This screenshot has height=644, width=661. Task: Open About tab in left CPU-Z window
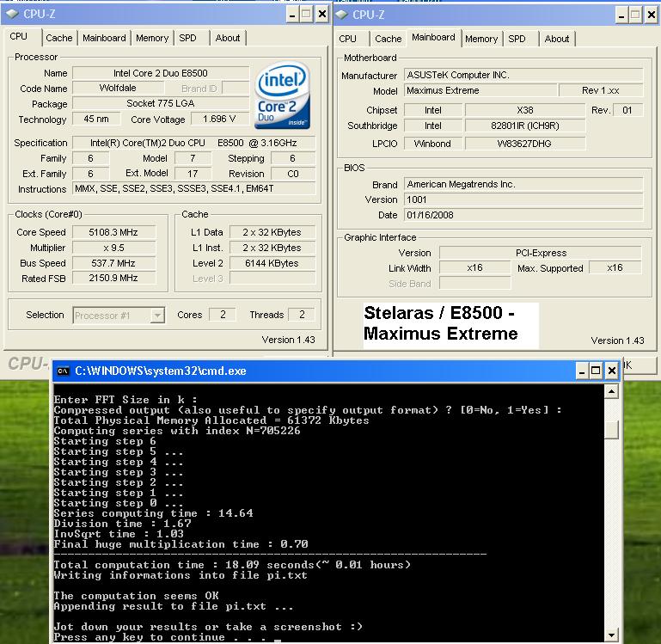click(x=228, y=38)
